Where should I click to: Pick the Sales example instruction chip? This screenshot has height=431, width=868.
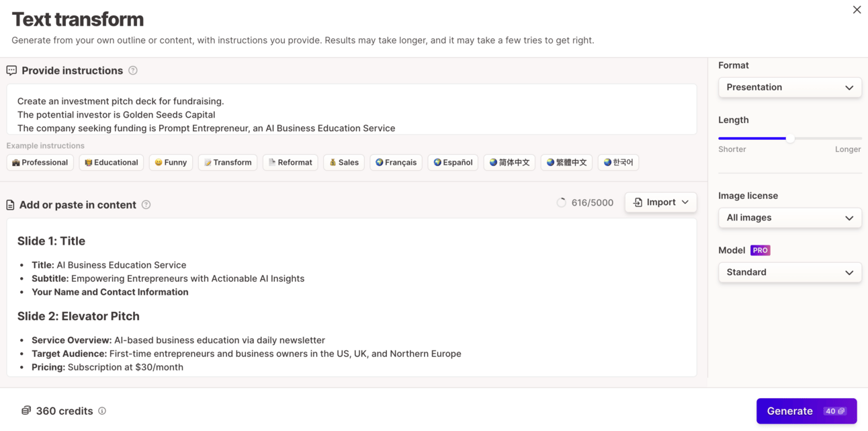[x=343, y=163]
